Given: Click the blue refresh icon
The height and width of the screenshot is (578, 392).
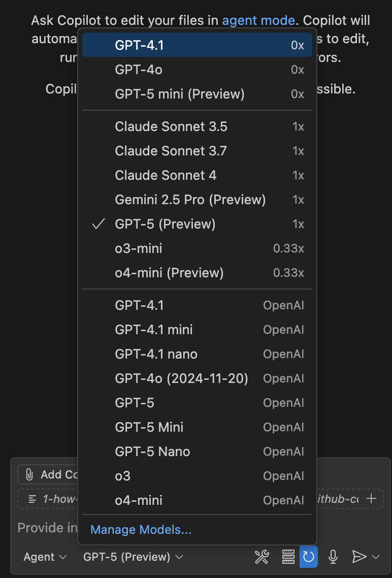Looking at the screenshot, I should point(308,557).
